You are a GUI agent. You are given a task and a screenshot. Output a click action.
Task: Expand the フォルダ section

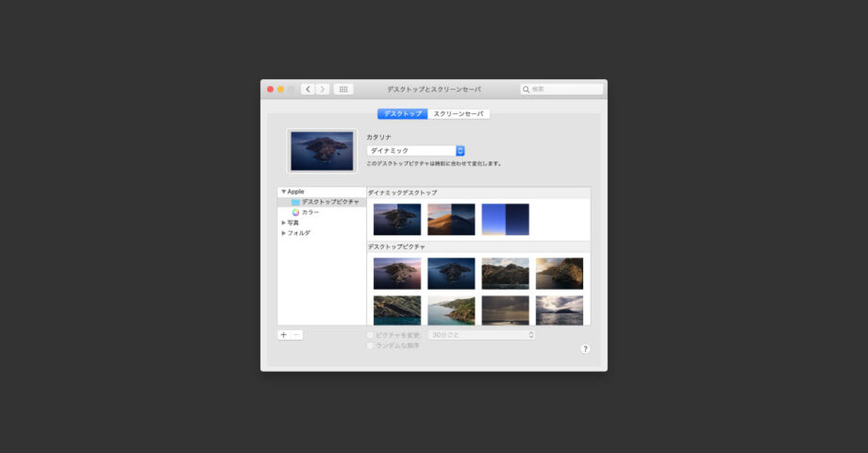(x=283, y=233)
